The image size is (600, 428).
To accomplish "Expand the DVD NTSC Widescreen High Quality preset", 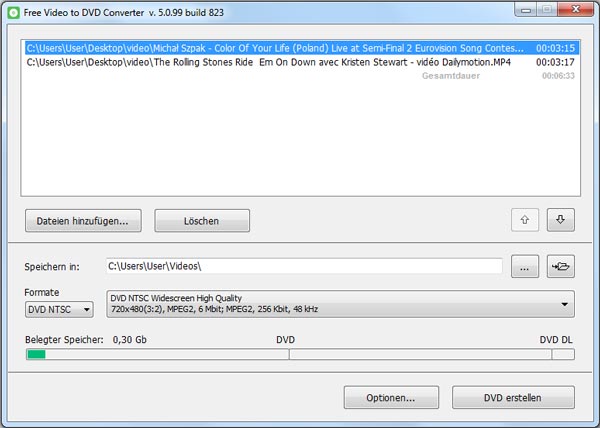I will tap(340, 304).
